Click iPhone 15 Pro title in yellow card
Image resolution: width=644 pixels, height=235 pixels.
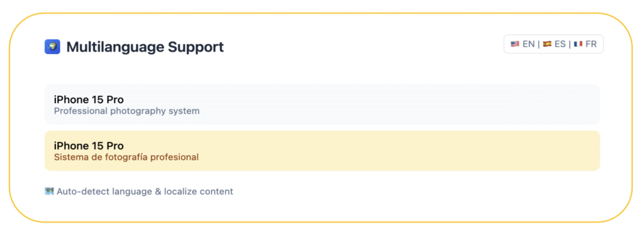89,146
